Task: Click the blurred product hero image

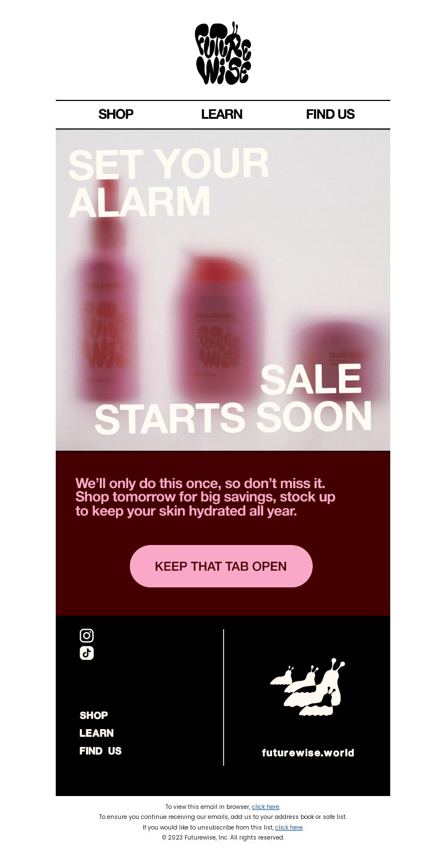Action: 223,290
